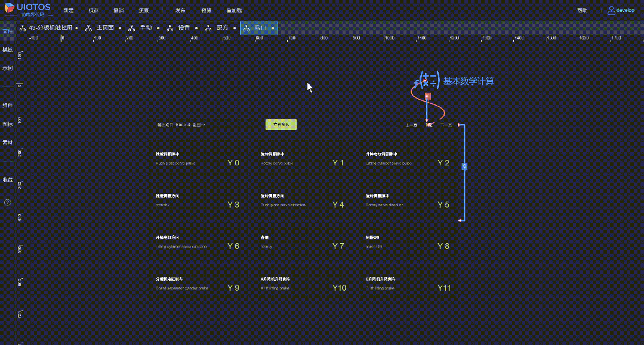644x345 pixels.
Task: Select 'Lifting cylinder servo pulse' text
Action: tap(389, 164)
